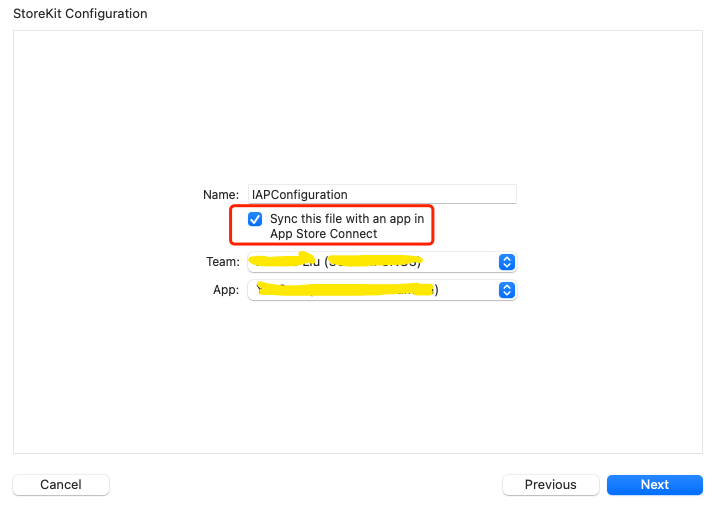
Task: Click the 'App Store Connect' text line
Action: coord(323,234)
